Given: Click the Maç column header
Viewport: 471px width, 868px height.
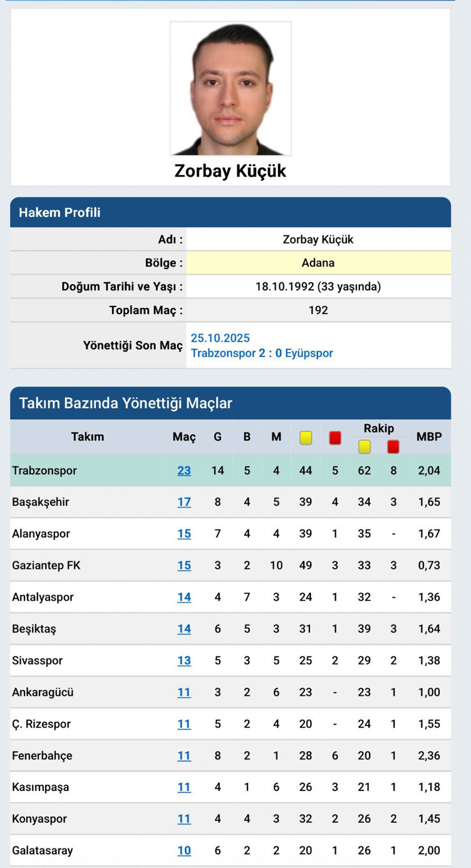Looking at the screenshot, I should [x=184, y=437].
